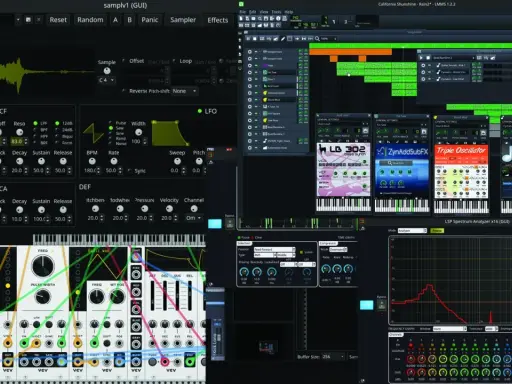Click the LFO Width knob
Viewport: 512px width, 384px height.
click(138, 132)
